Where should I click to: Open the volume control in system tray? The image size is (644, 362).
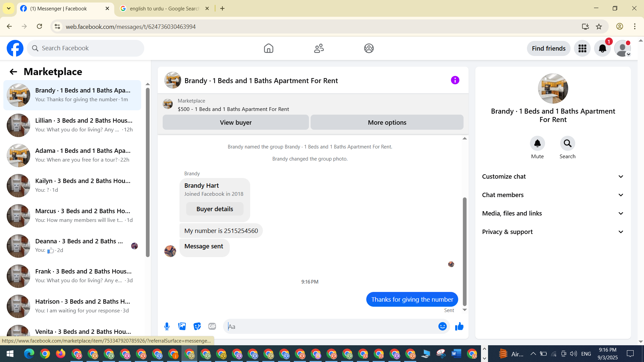tap(574, 354)
